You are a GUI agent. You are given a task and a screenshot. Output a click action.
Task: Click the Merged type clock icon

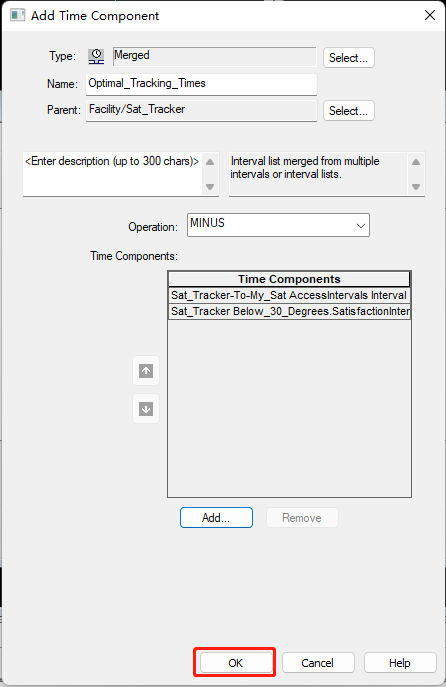pyautogui.click(x=96, y=56)
